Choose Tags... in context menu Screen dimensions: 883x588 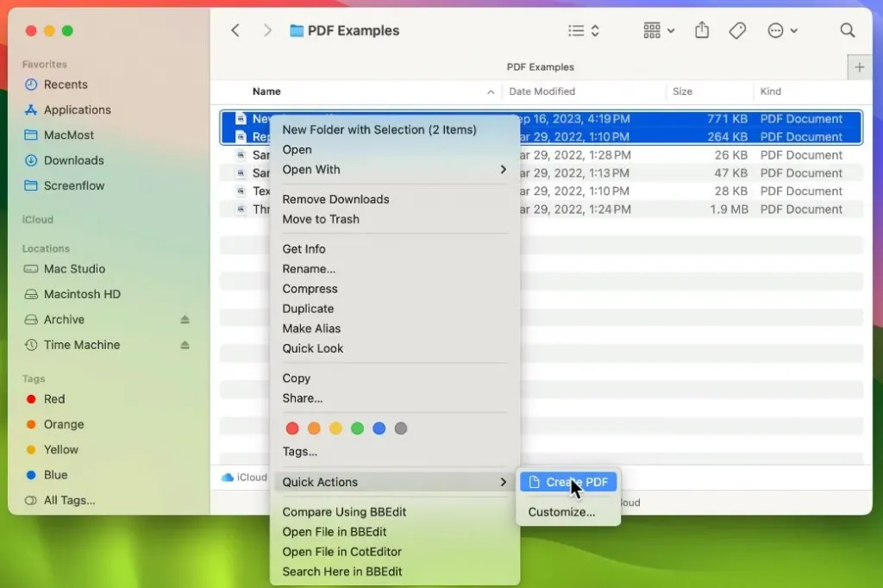(x=299, y=452)
